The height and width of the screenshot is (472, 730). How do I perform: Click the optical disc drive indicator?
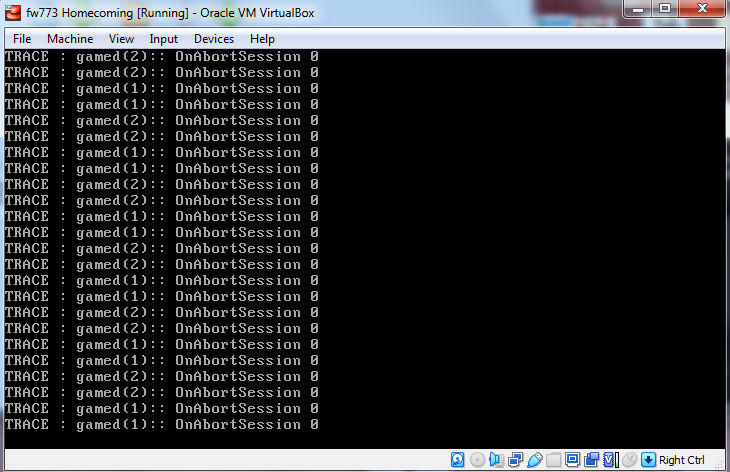(477, 460)
